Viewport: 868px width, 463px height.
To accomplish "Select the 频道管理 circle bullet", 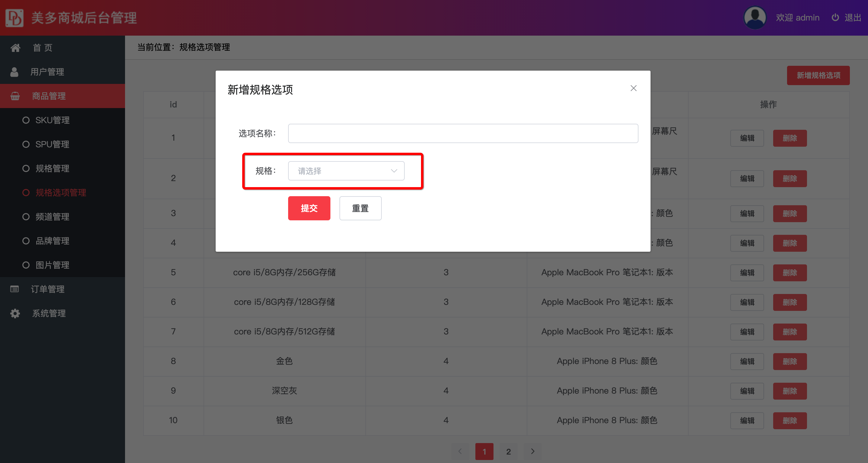I will [26, 216].
